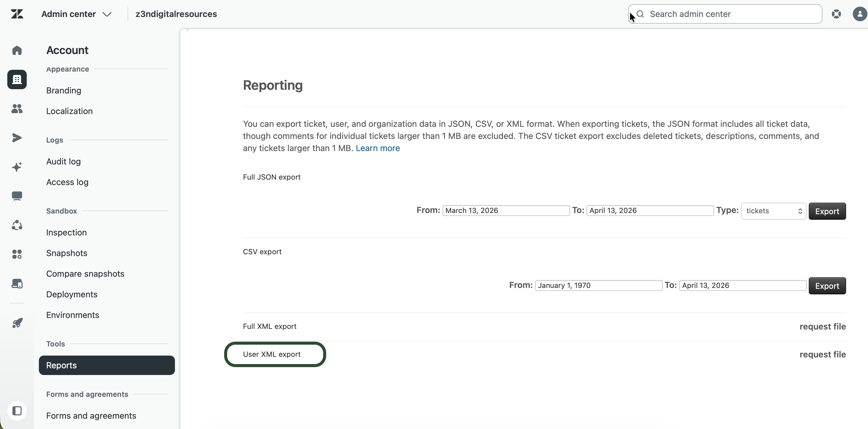Open the tickets Type dropdown
Viewport: 868px width, 429px height.
774,211
